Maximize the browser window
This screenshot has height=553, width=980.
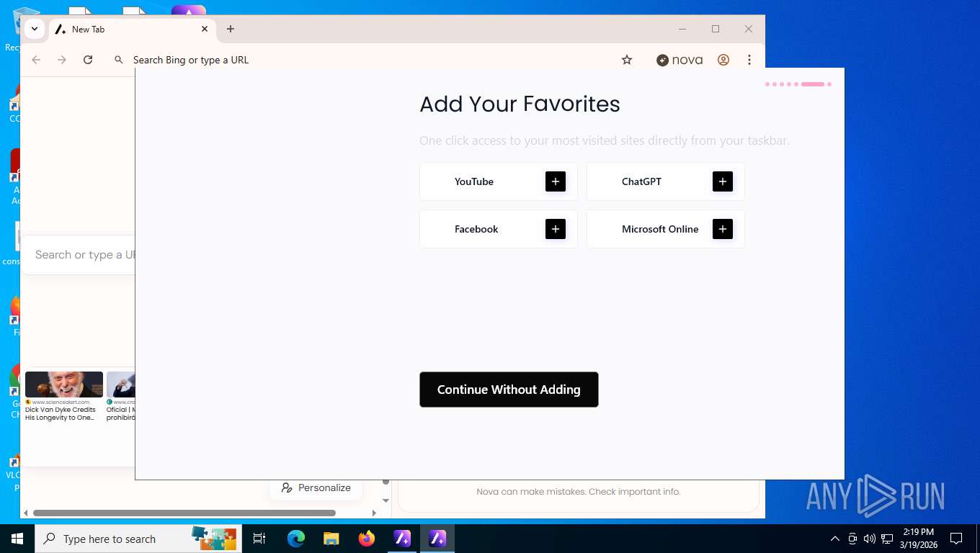[716, 29]
